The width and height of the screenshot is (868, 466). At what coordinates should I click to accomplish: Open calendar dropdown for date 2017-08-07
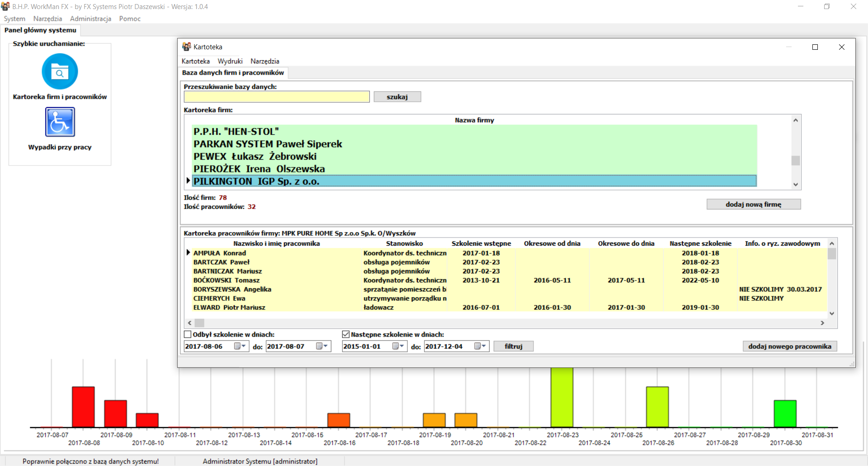pos(322,346)
